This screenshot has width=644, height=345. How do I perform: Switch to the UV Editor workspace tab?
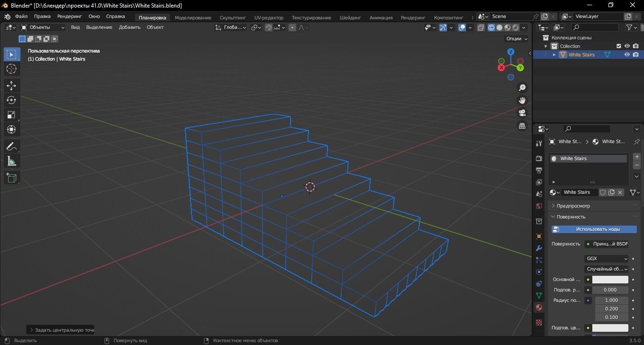[269, 18]
